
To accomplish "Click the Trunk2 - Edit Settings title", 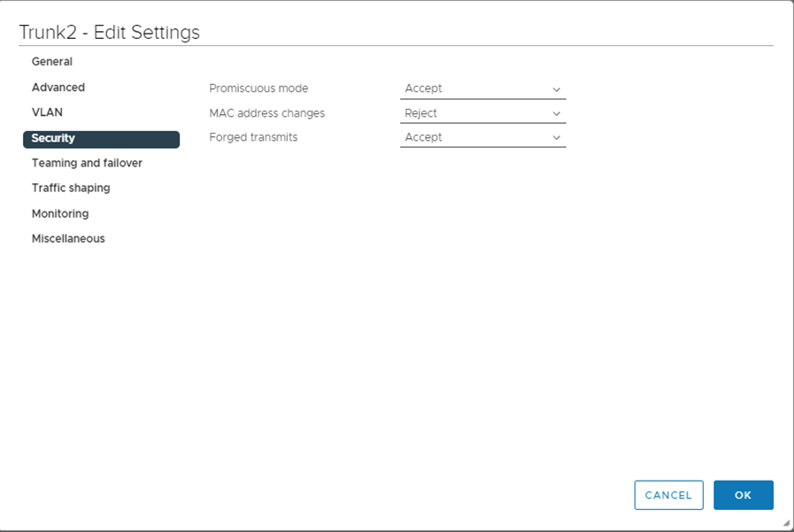I will point(109,33).
